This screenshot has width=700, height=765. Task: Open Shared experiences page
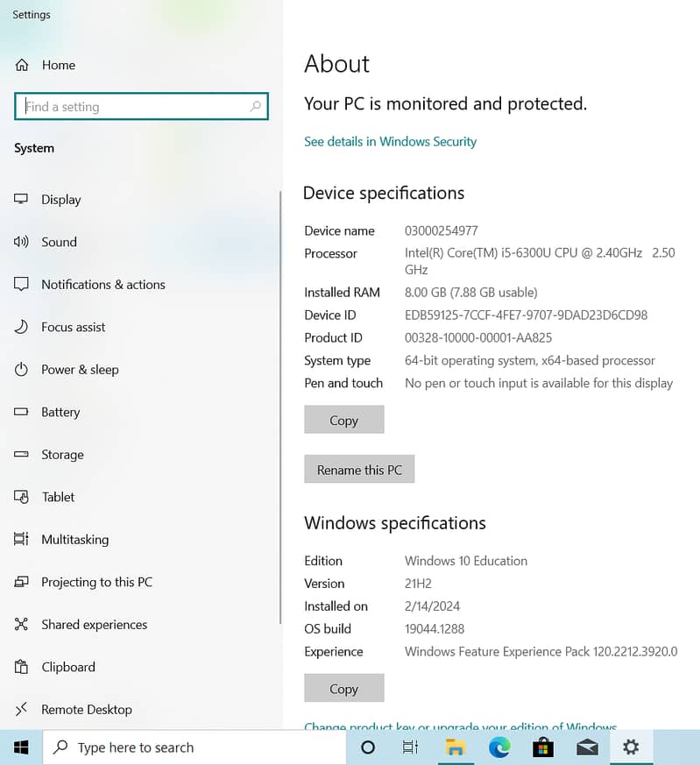click(x=94, y=625)
